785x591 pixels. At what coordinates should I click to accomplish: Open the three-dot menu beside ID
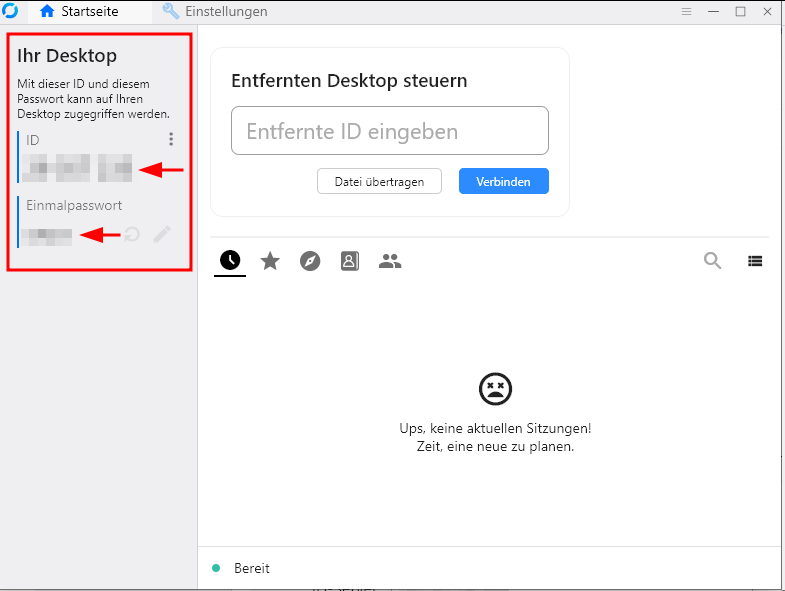pos(171,140)
